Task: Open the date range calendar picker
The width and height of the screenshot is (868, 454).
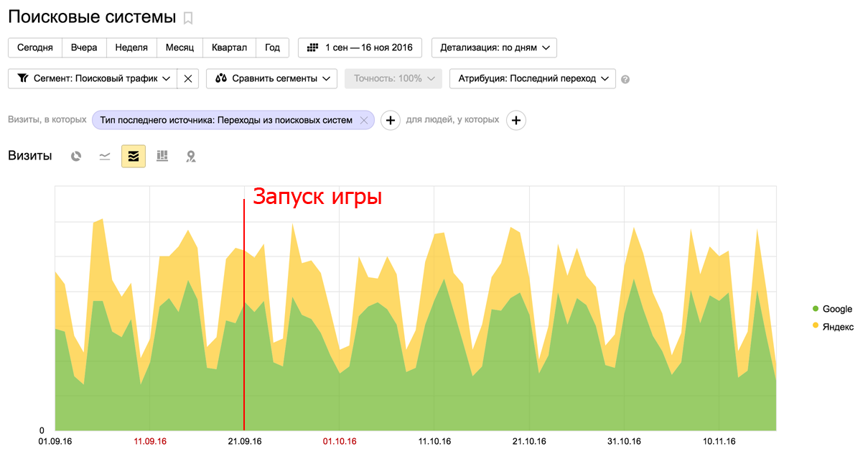Action: pos(360,47)
